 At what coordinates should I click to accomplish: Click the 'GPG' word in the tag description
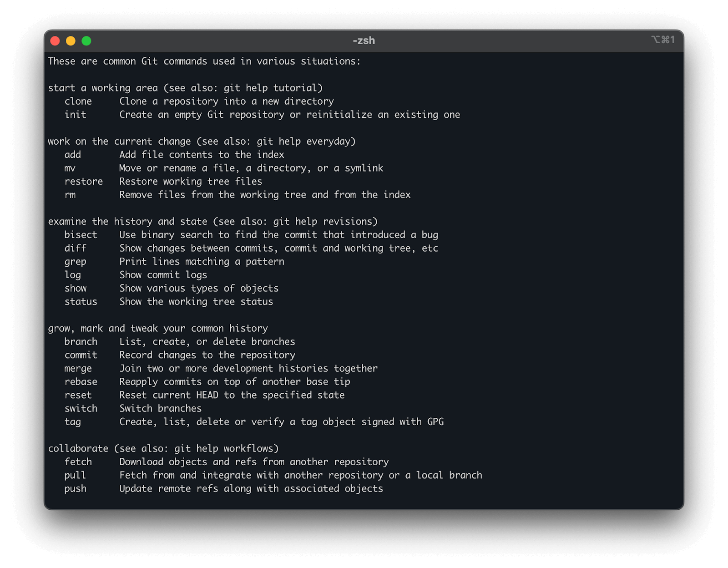pos(435,422)
